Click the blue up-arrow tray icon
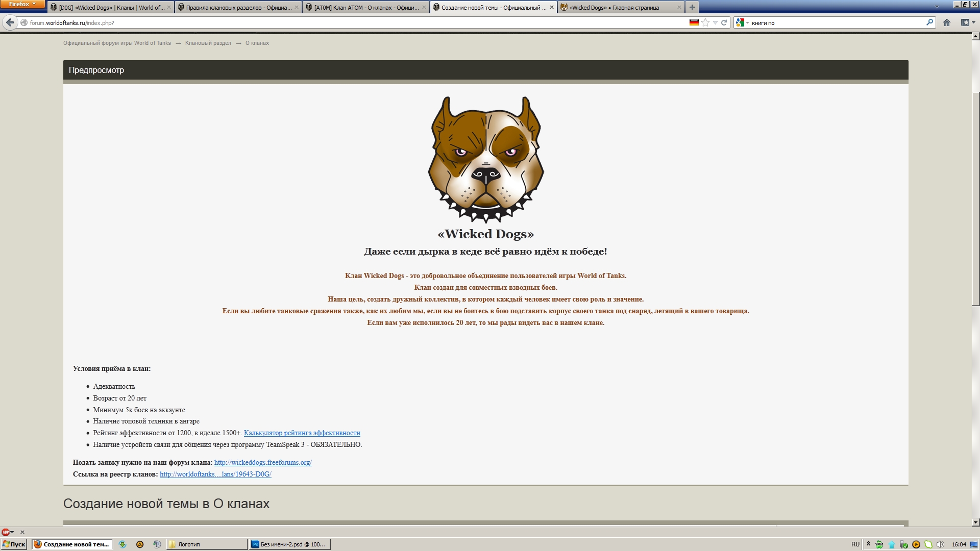Viewport: 980px width, 551px height. point(892,544)
